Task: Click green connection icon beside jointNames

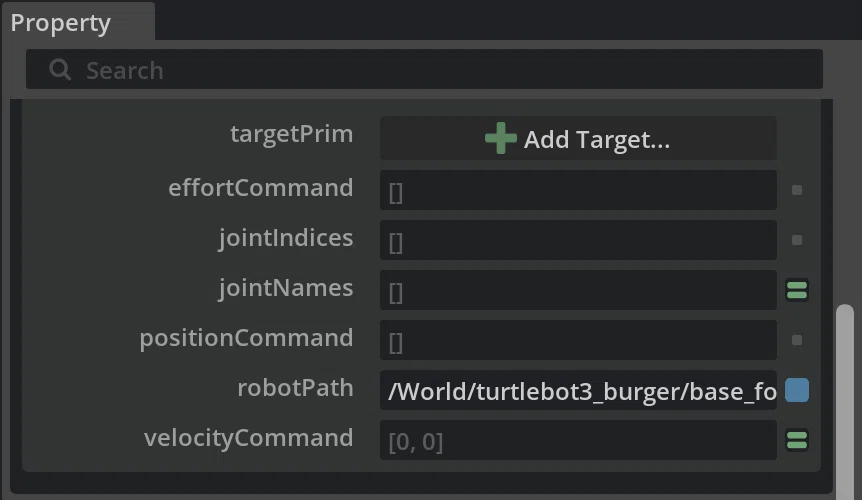Action: [797, 290]
